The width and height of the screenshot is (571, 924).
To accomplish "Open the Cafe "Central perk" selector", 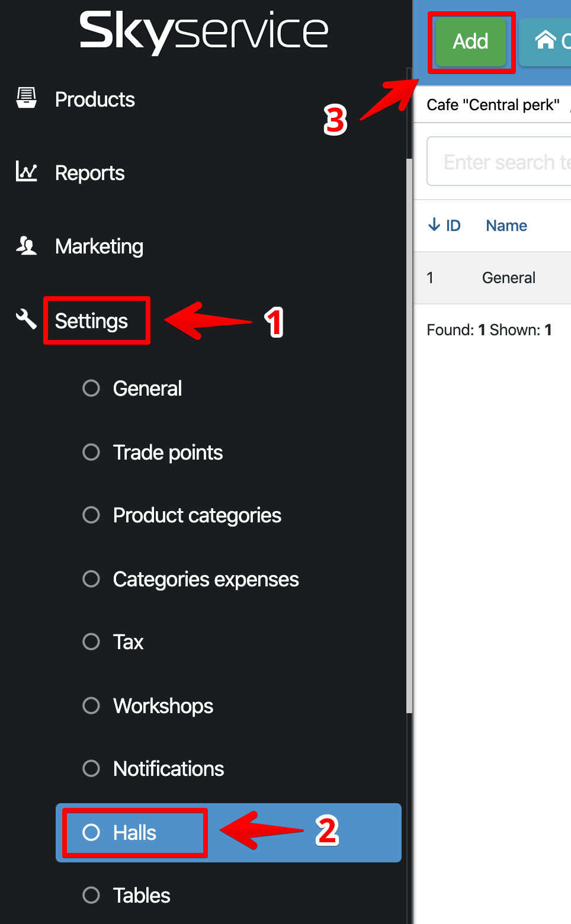I will tap(493, 105).
